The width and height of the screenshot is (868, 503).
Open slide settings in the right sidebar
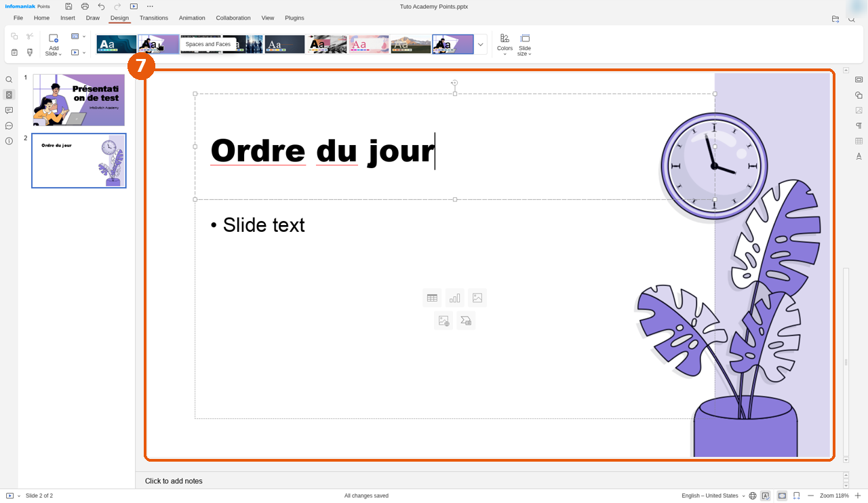click(859, 79)
